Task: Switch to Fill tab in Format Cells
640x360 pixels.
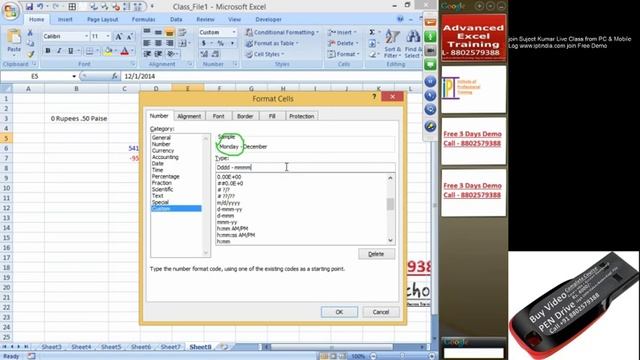Action: tap(272, 116)
